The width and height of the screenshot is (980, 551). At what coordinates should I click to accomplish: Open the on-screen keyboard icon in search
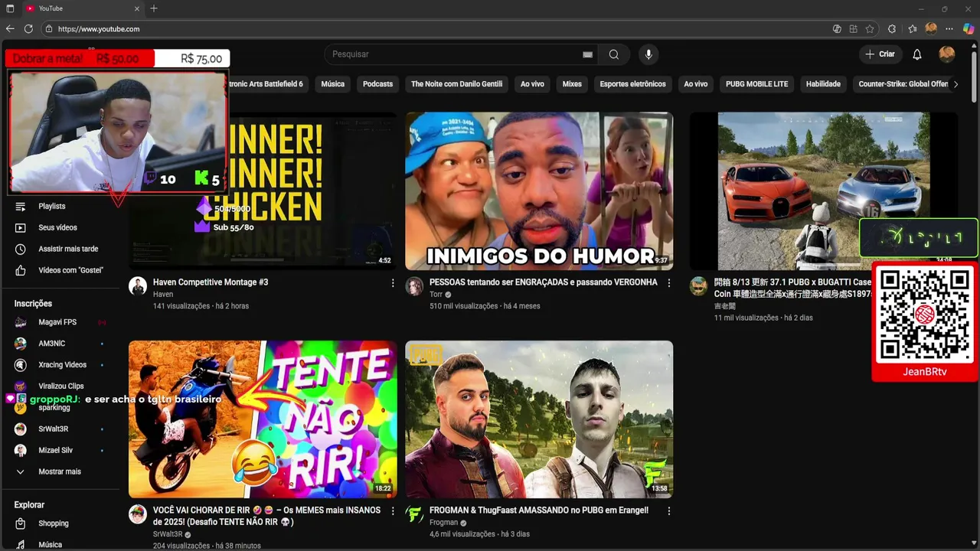pos(587,54)
